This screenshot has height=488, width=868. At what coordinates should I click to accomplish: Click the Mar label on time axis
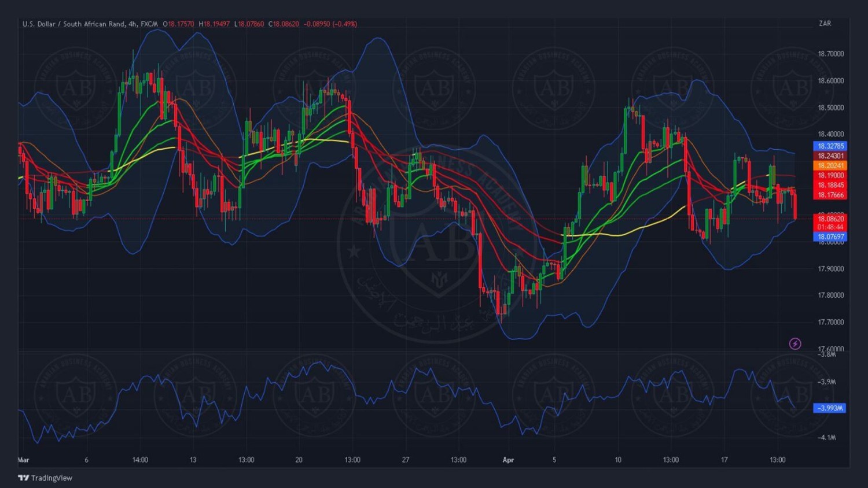point(24,460)
